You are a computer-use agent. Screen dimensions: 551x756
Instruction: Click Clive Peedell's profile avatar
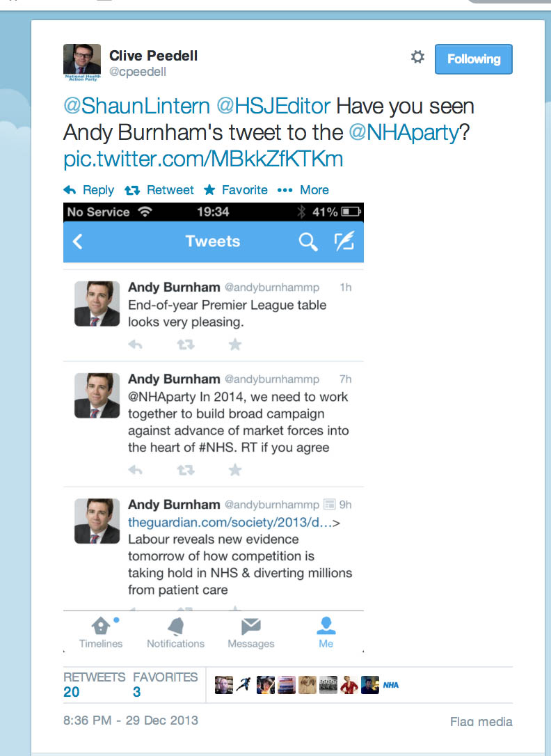(82, 62)
